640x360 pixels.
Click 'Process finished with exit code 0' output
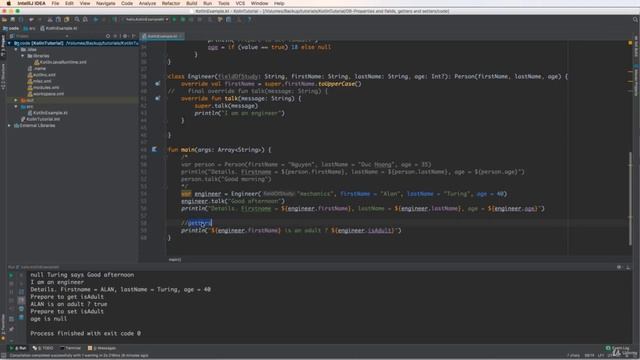(85, 333)
